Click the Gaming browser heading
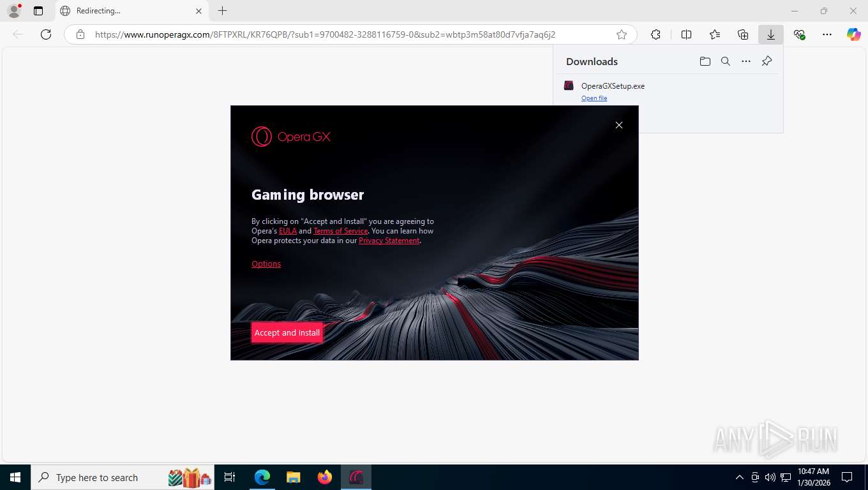 308,195
